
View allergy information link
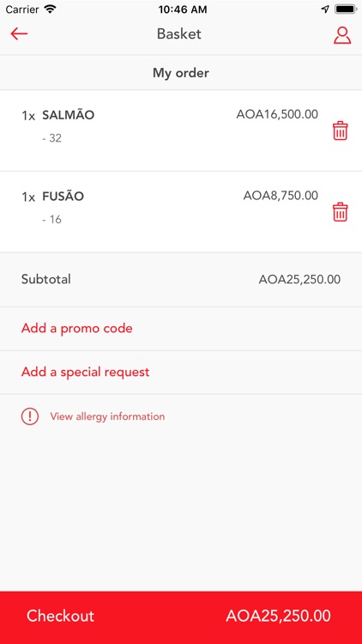click(107, 416)
